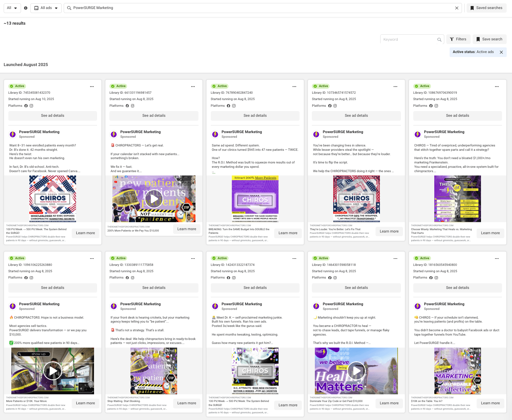Play the video in ad 661331196981457
512x420 pixels.
coord(154,199)
